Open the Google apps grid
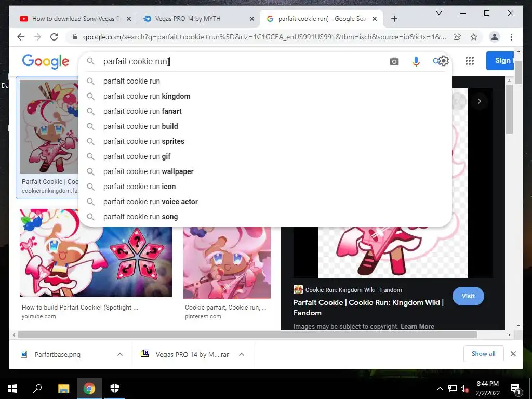The height and width of the screenshot is (399, 532). 470,61
